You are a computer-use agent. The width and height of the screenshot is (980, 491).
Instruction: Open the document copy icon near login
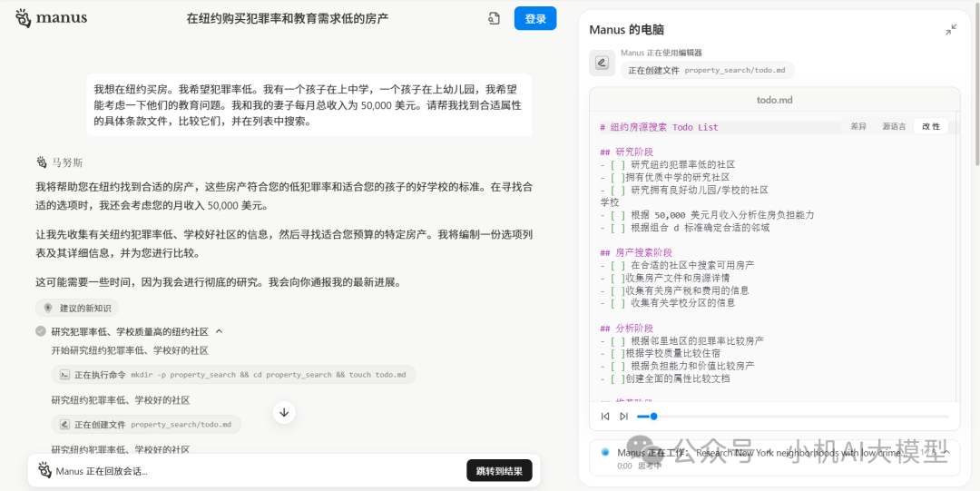pos(494,19)
